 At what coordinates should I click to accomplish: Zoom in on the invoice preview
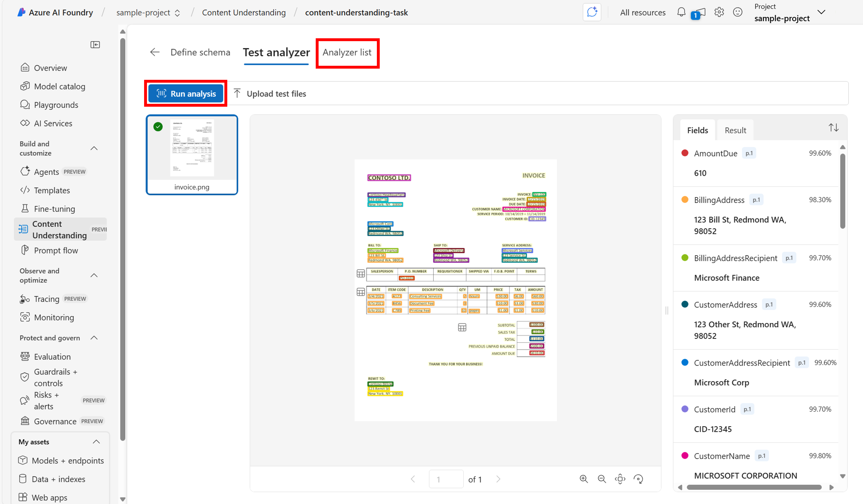[584, 479]
